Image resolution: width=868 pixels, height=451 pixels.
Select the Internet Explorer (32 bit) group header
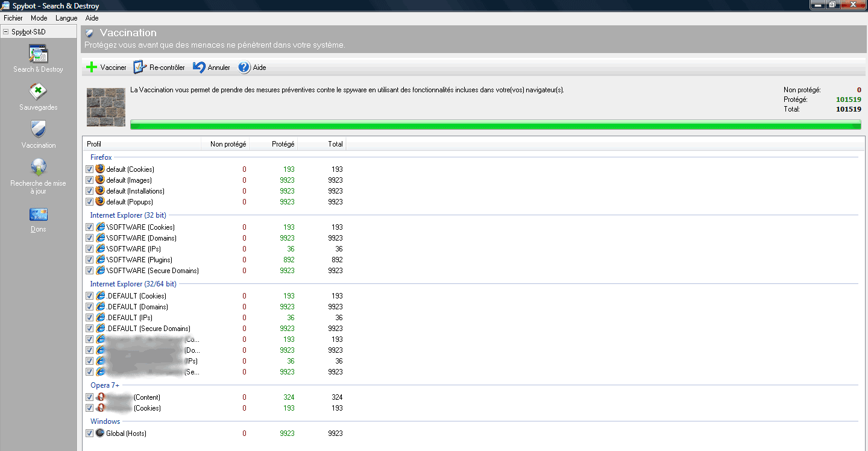[x=128, y=215]
